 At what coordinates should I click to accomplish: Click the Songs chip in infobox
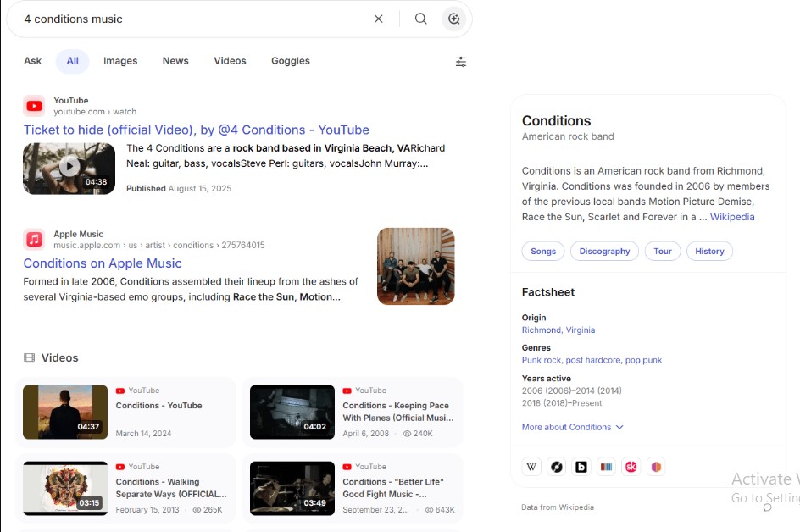coord(543,251)
